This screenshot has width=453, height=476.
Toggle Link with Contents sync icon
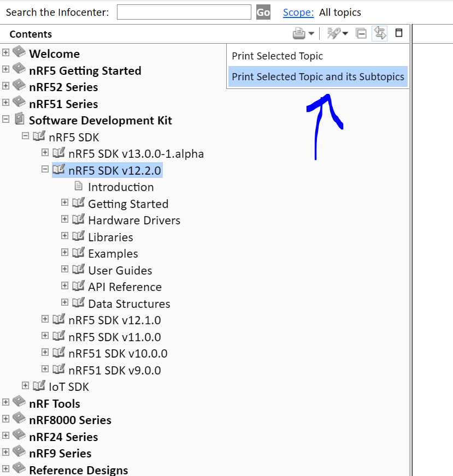click(380, 33)
